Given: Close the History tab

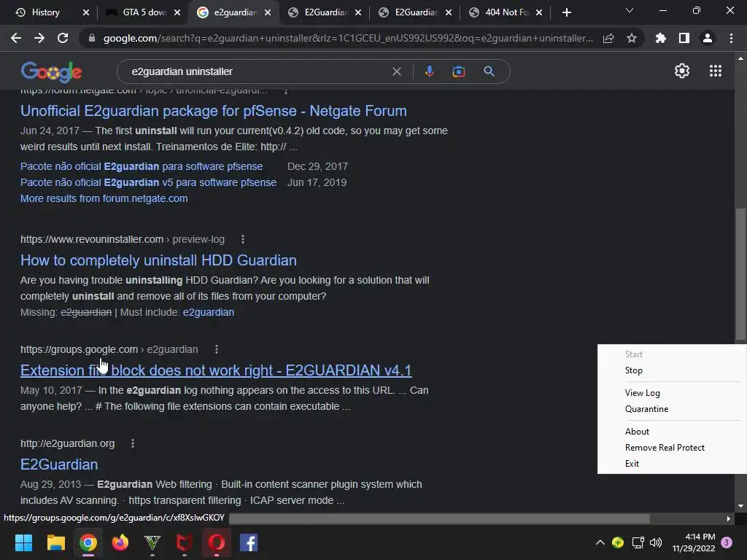Looking at the screenshot, I should (x=86, y=12).
